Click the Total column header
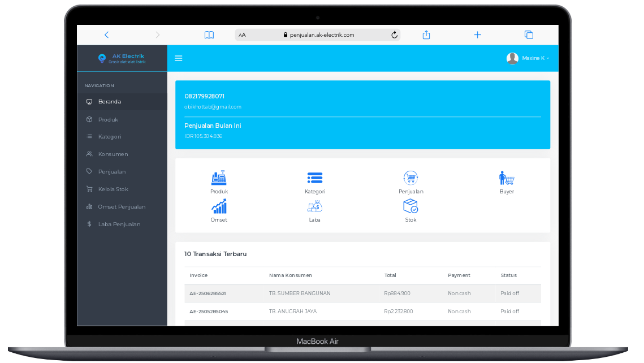 coord(390,275)
